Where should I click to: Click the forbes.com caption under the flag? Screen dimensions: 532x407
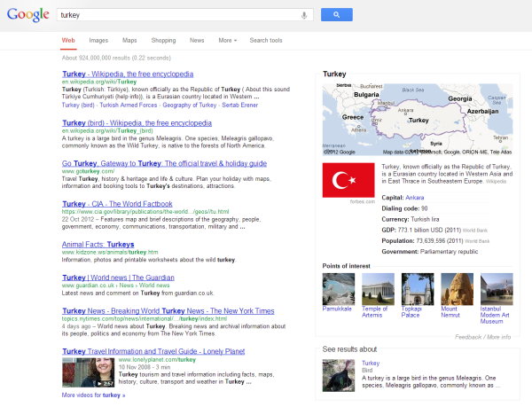(x=363, y=201)
